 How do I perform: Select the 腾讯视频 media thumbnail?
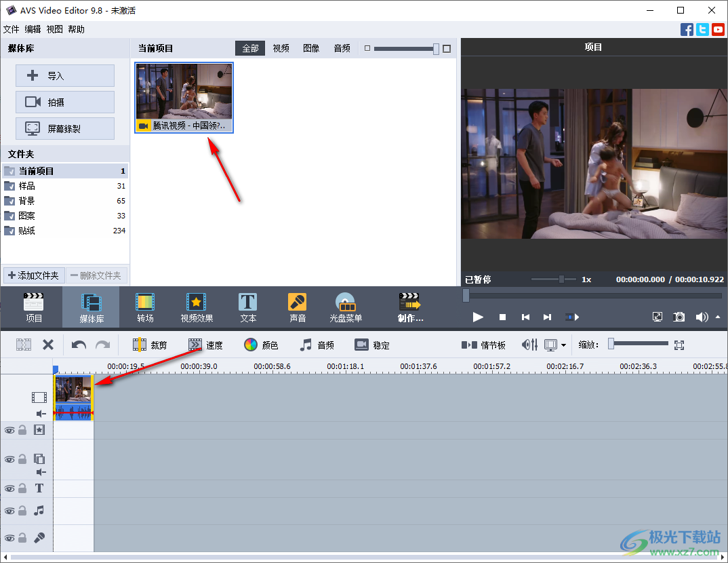(184, 98)
